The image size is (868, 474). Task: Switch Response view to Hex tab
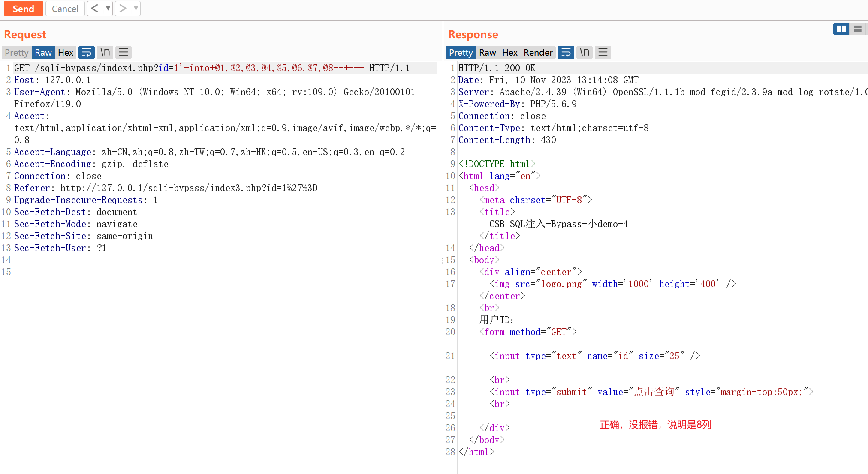coord(510,52)
